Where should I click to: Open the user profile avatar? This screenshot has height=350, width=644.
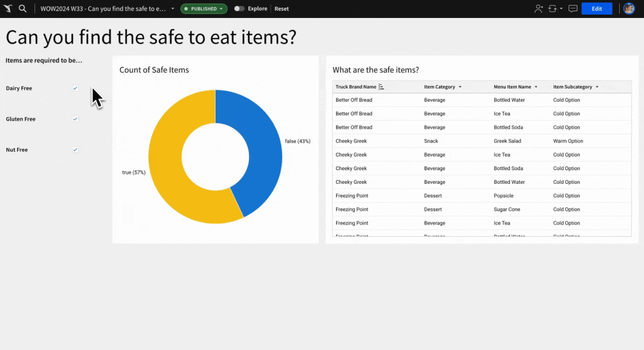click(629, 9)
